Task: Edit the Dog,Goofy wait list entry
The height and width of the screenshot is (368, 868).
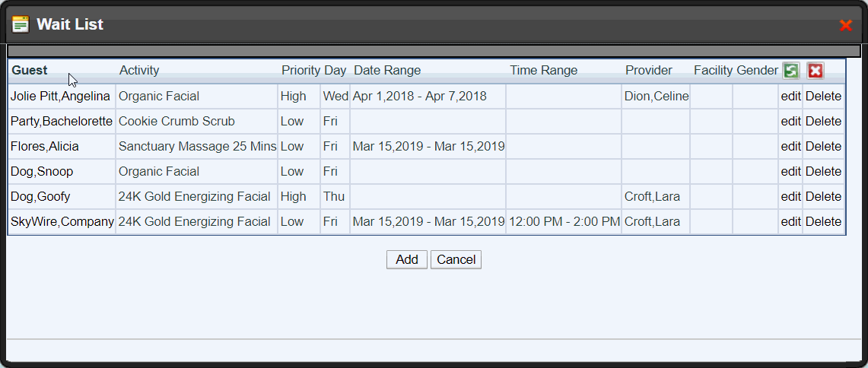Action: click(x=791, y=196)
